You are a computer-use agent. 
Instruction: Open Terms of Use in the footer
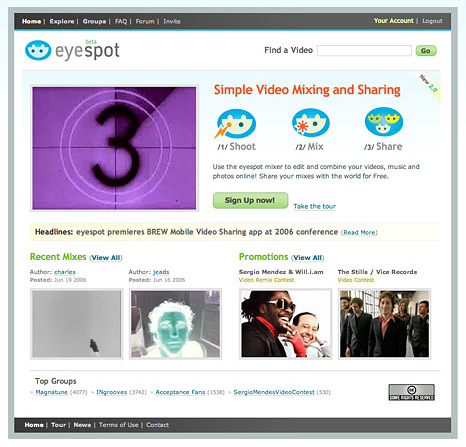pyautogui.click(x=118, y=425)
